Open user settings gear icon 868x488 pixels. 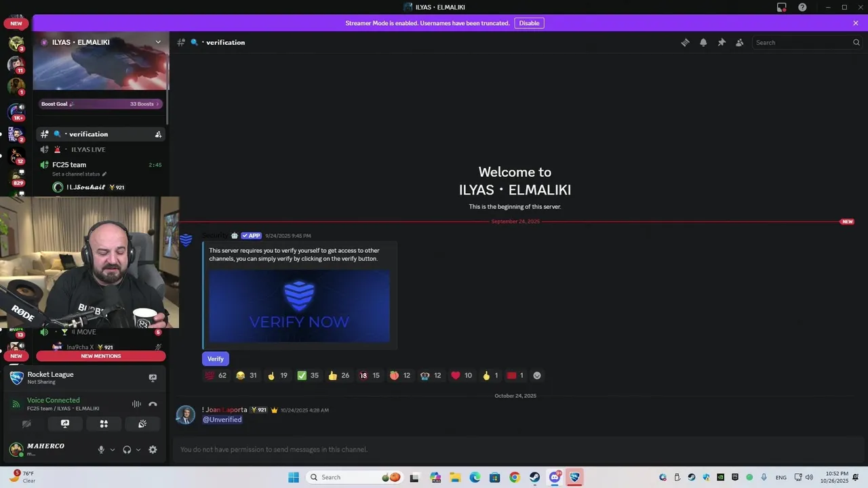pyautogui.click(x=153, y=449)
